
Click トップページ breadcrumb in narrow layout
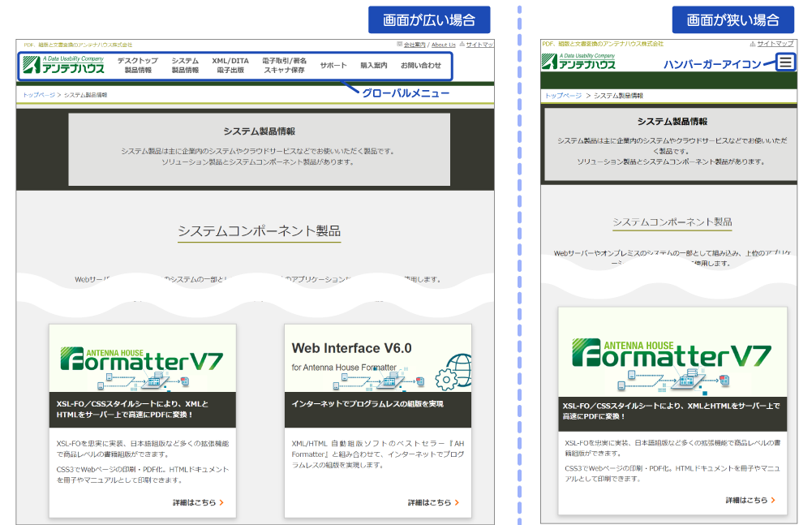click(563, 96)
